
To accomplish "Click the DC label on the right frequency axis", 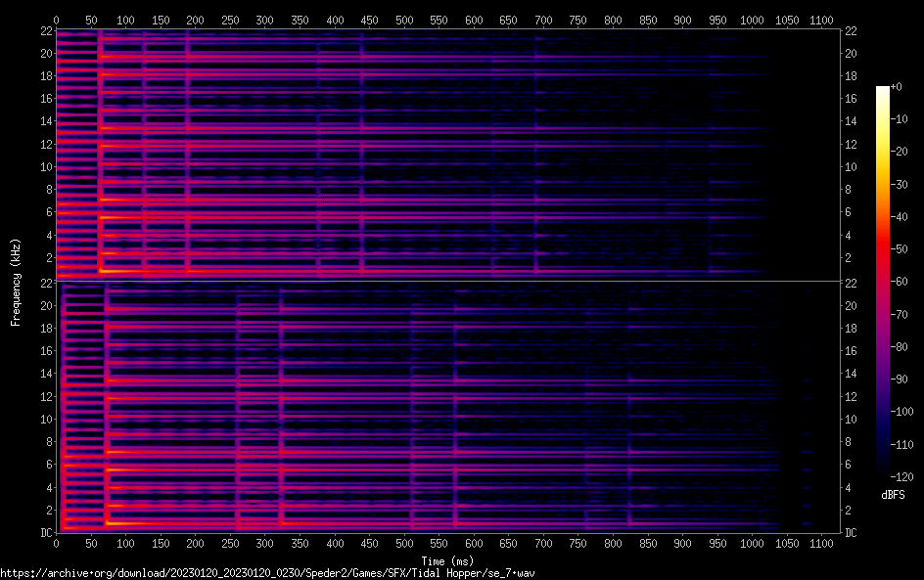I will [x=852, y=533].
